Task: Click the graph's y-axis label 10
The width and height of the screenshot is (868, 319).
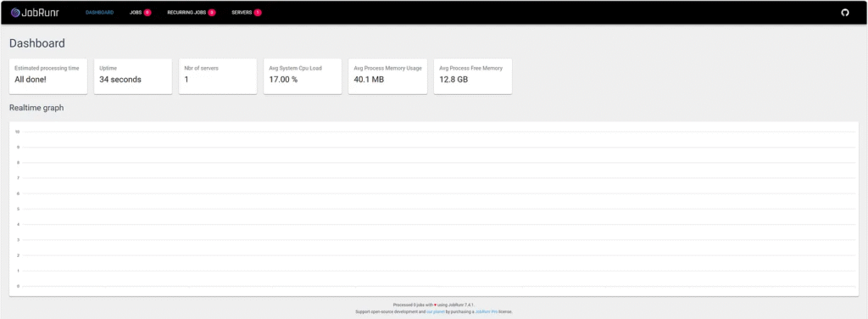Action: tap(18, 132)
